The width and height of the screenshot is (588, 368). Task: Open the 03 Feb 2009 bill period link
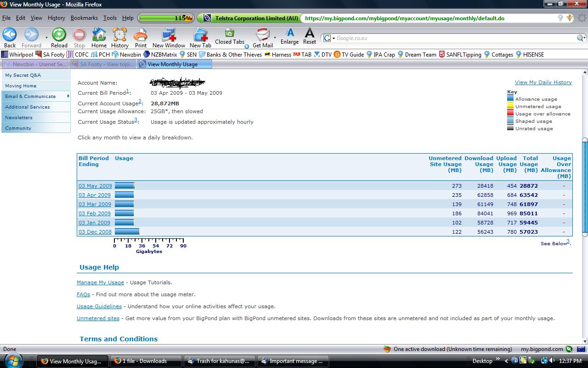click(95, 213)
